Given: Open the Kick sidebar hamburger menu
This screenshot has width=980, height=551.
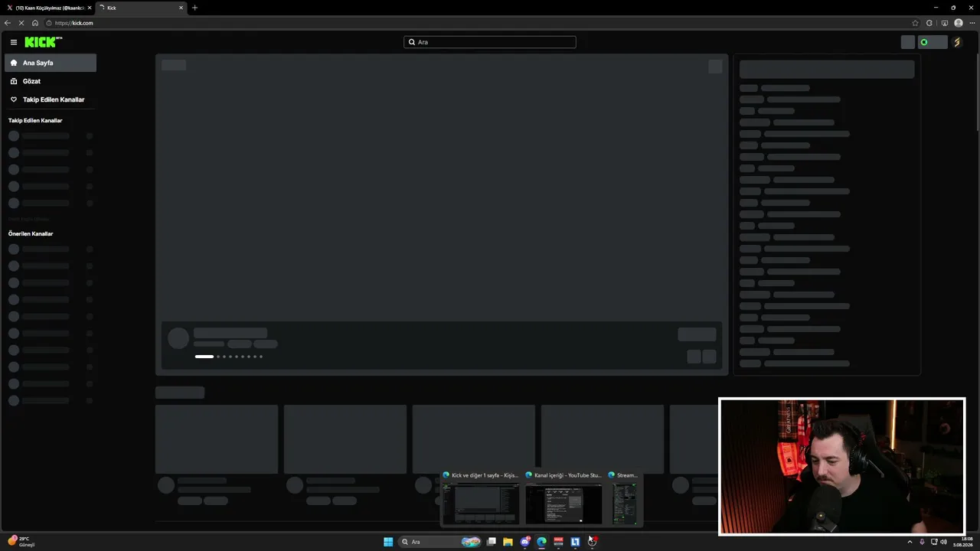Looking at the screenshot, I should click(13, 42).
